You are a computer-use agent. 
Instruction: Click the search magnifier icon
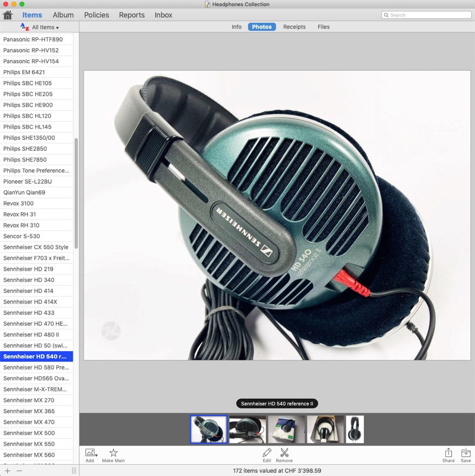386,15
